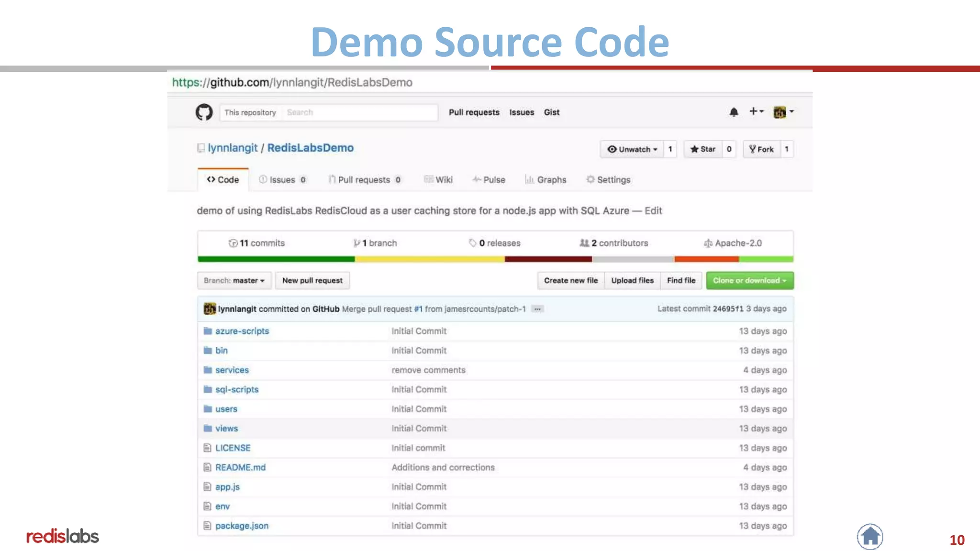Click the services folder icon
Viewport: 980px width, 551px height.
(207, 370)
